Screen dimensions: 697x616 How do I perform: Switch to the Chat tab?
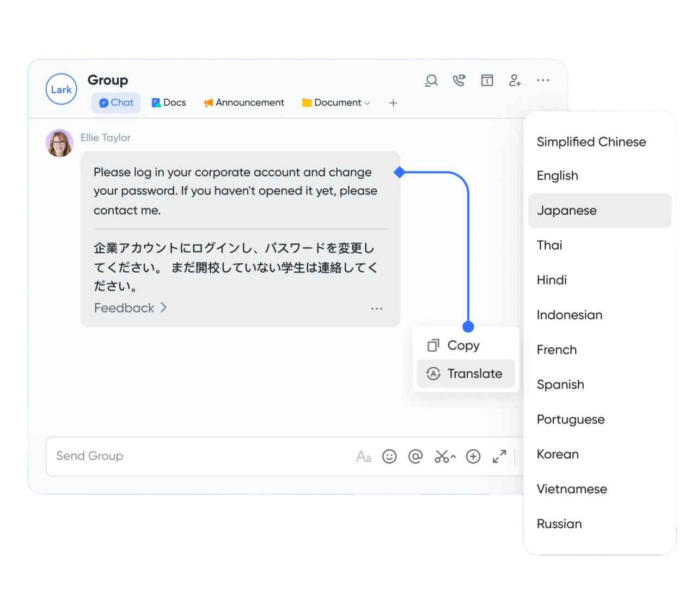116,102
